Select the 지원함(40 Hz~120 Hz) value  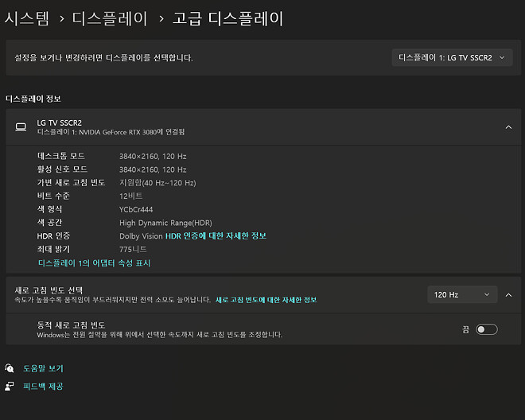point(157,183)
